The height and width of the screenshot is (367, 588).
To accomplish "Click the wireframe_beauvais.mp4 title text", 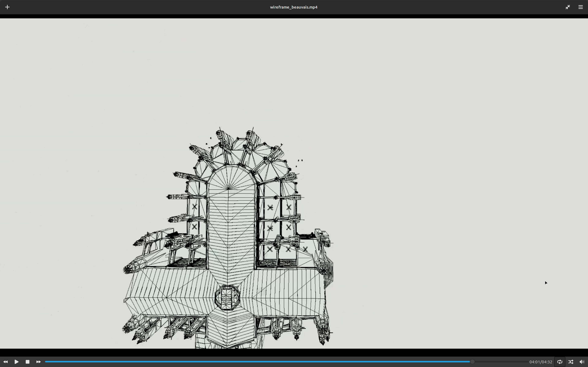I will point(294,7).
